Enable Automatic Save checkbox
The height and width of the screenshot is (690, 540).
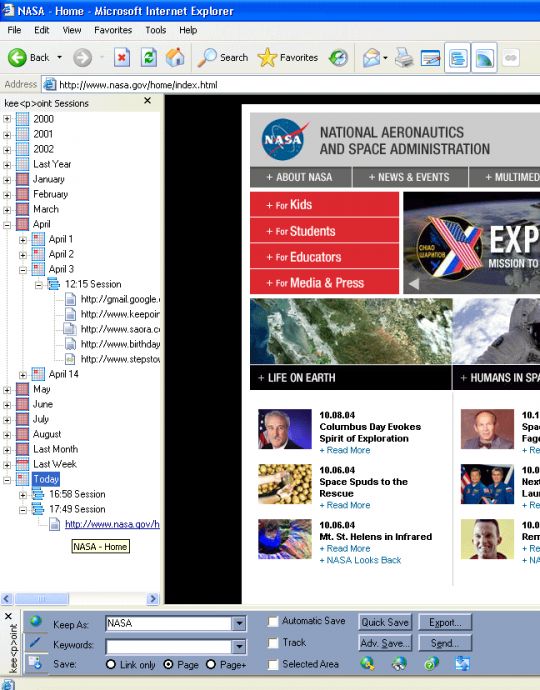[x=273, y=621]
